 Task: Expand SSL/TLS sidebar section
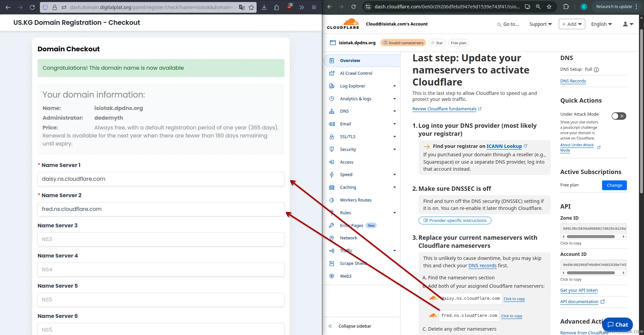point(394,137)
